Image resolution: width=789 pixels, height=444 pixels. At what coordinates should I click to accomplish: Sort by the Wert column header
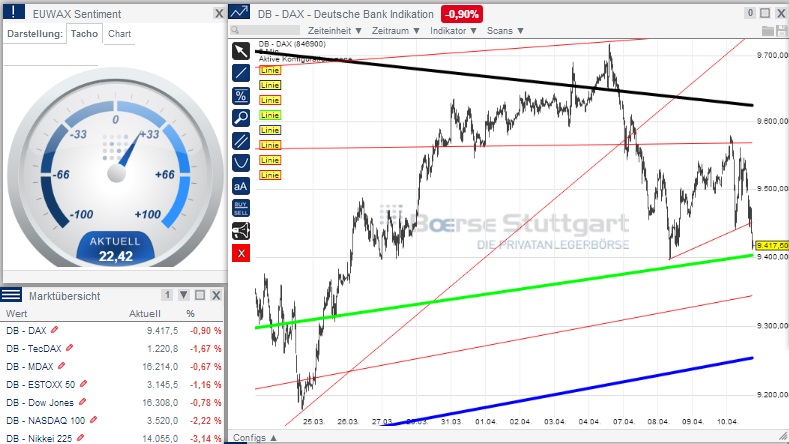click(17, 314)
